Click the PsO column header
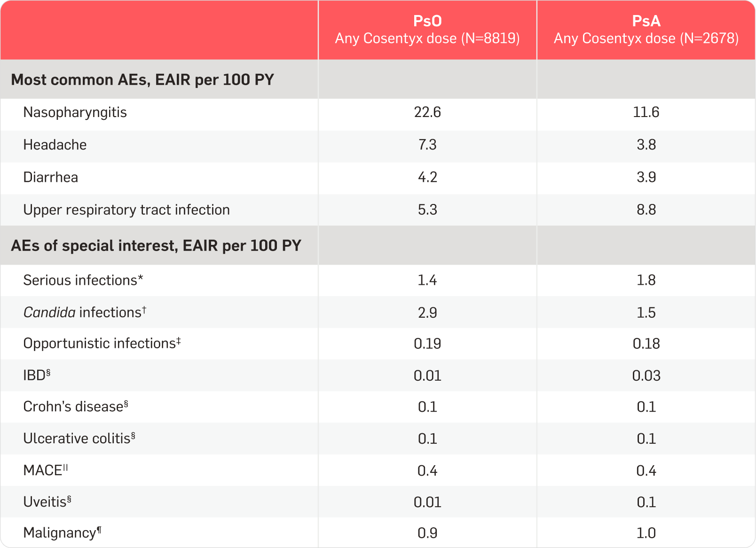Viewport: 756px width, 548px height. point(427,30)
